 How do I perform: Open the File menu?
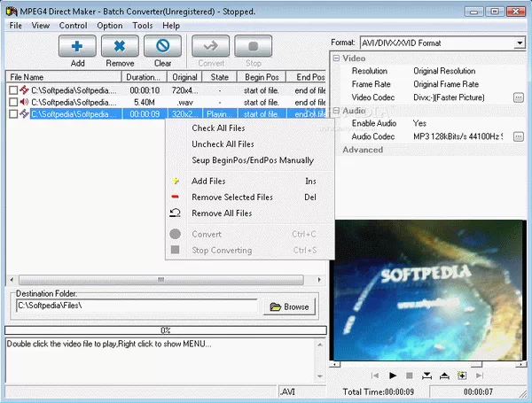(x=16, y=26)
